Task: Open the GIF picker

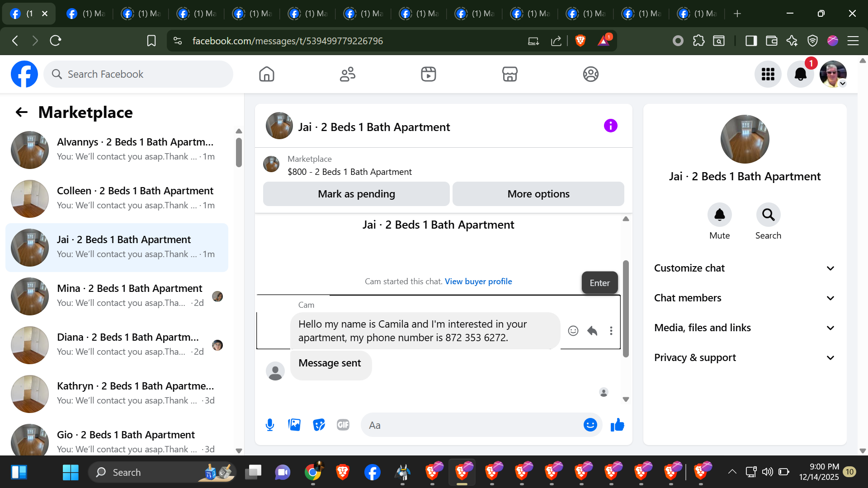Action: coord(343,425)
